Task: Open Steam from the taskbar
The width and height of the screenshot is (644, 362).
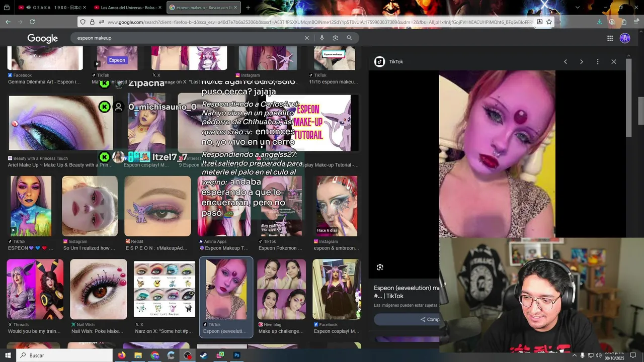Action: pos(204,355)
